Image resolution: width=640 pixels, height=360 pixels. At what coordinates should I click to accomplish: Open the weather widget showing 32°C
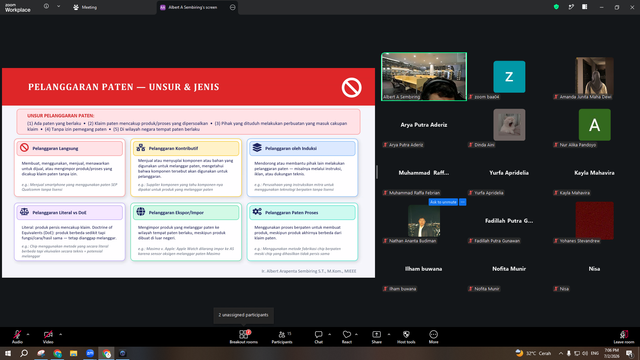tap(533, 353)
